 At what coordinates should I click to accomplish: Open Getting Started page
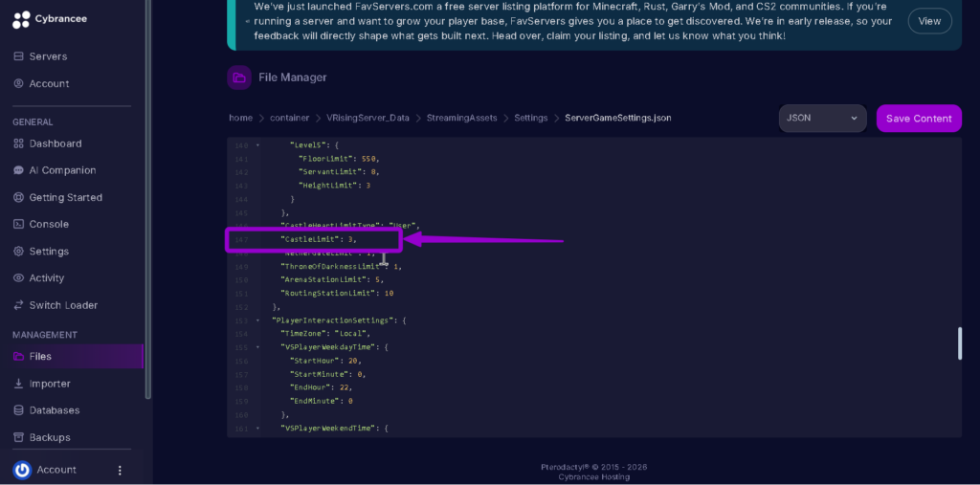click(x=66, y=197)
